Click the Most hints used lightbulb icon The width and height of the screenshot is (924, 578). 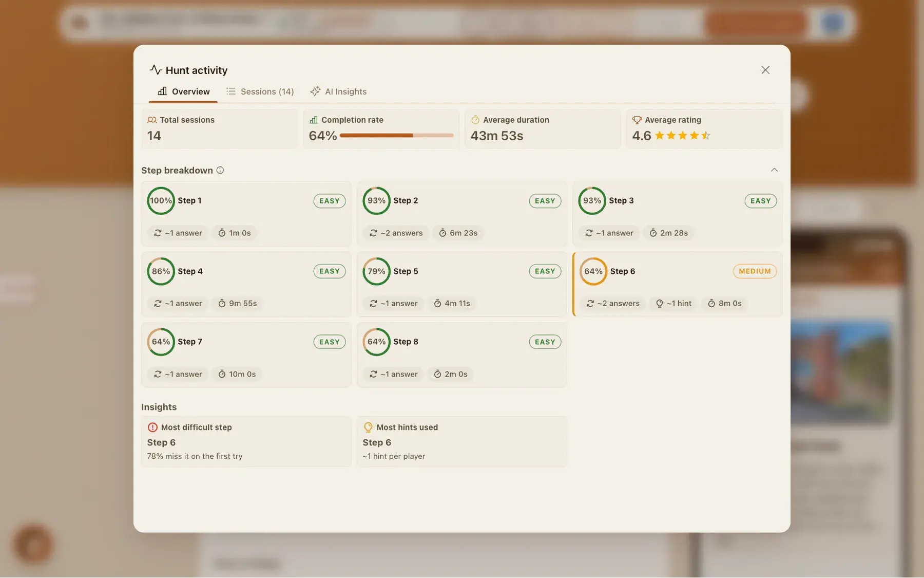[368, 427]
